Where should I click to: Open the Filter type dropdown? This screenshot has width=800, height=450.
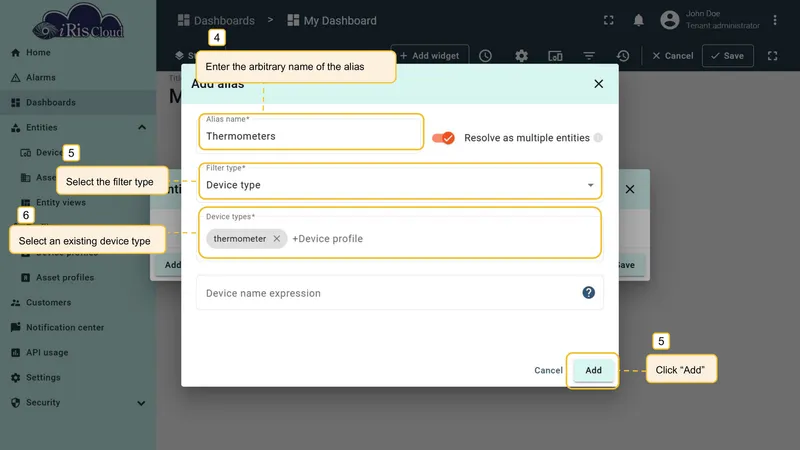(399, 181)
